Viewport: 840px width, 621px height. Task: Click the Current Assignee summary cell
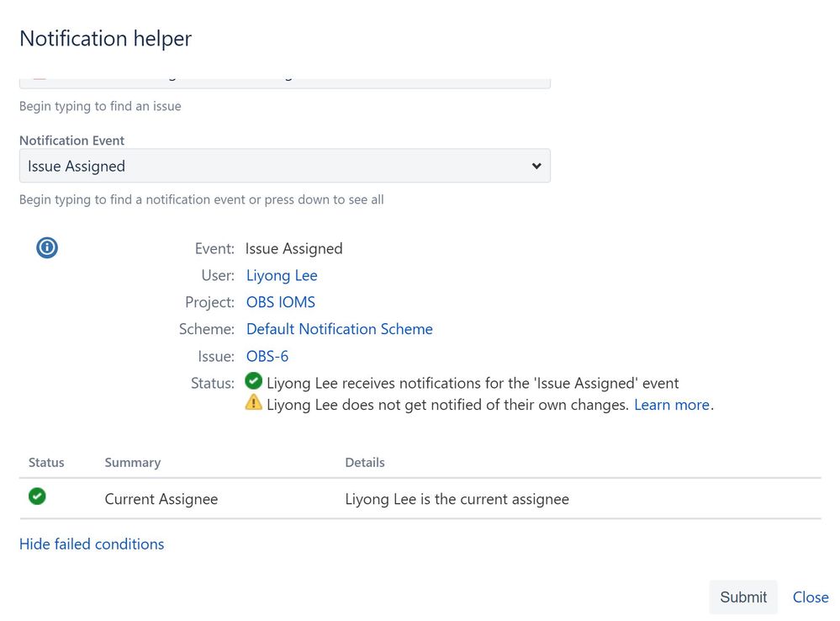(x=161, y=499)
